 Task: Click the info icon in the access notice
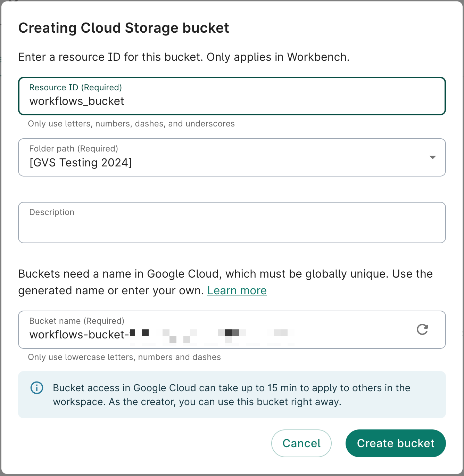[x=37, y=388]
